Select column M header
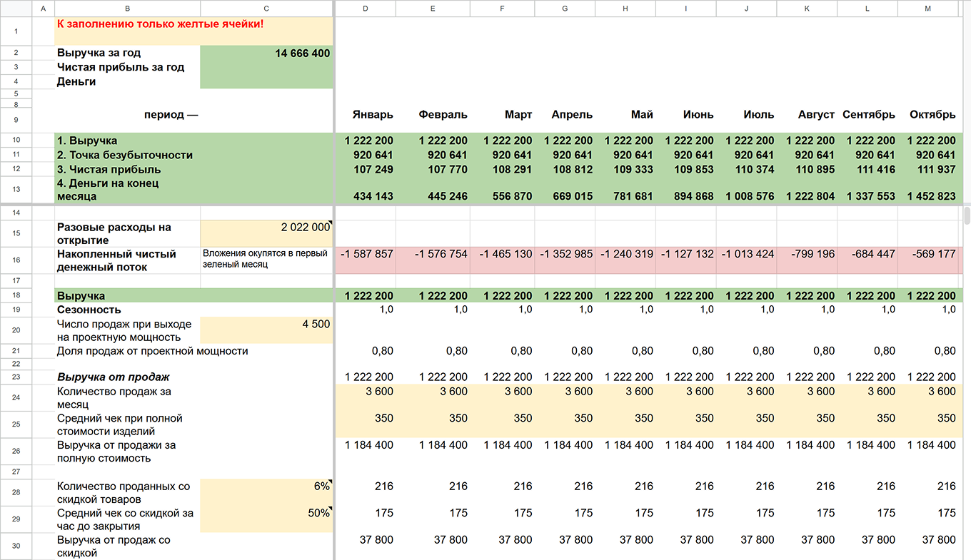Screen dimensions: 971x560 928,8
